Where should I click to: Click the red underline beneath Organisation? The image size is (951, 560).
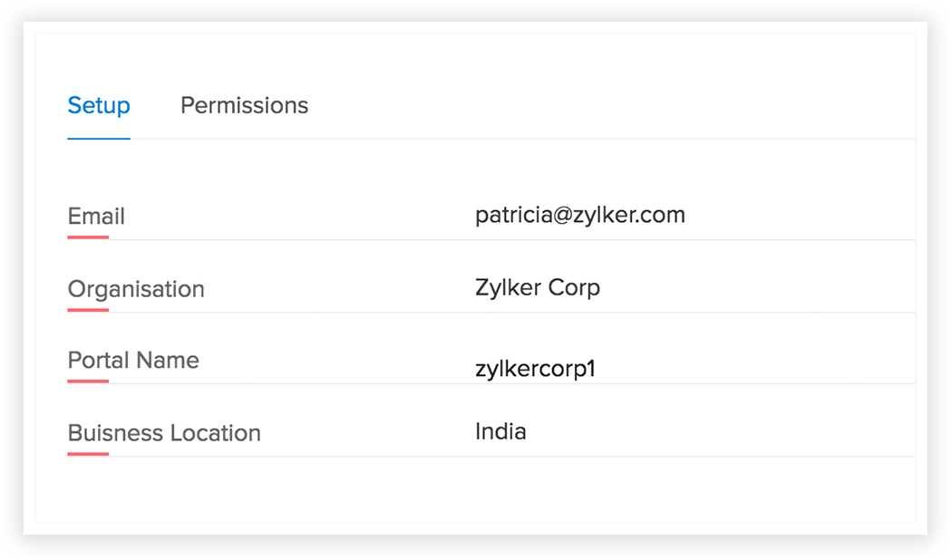(88, 310)
